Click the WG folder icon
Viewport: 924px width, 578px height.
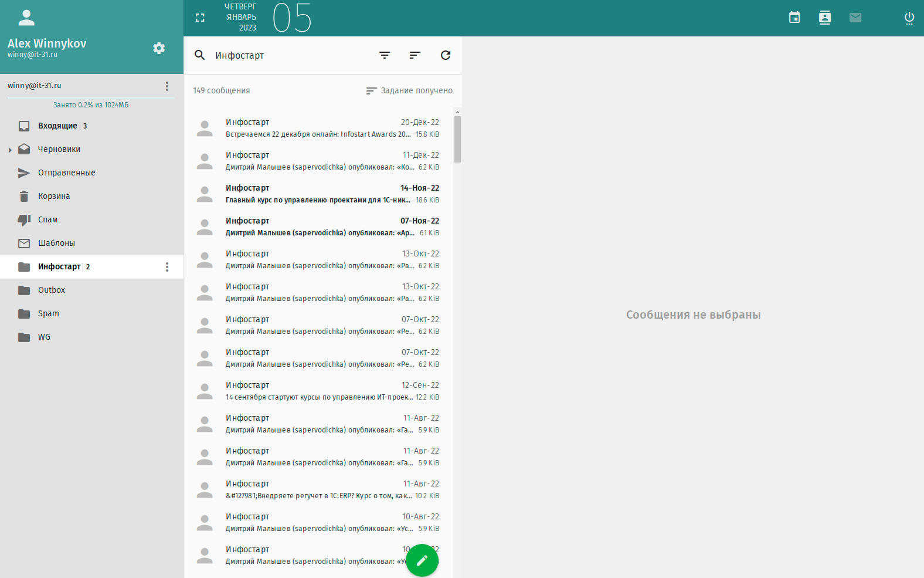point(24,337)
